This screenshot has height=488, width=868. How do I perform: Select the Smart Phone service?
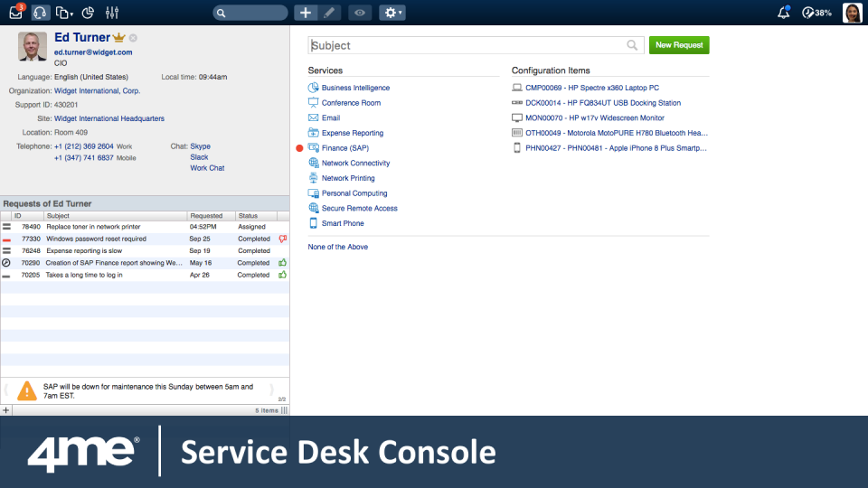point(343,223)
